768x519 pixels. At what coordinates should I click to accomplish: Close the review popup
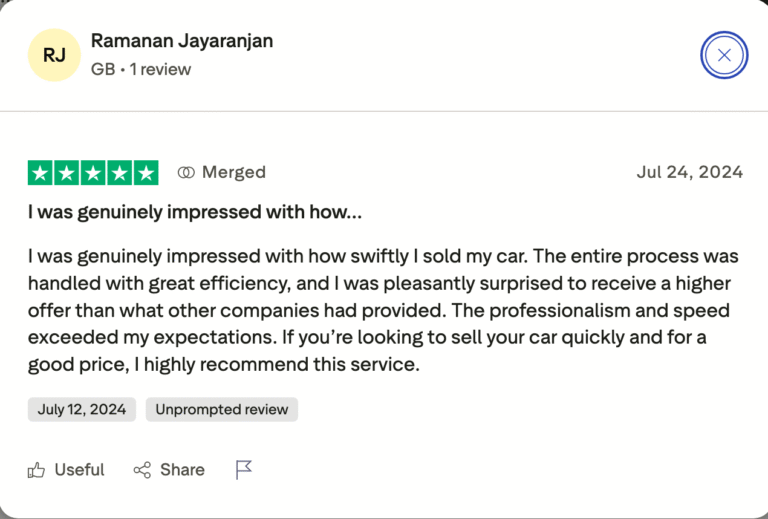pos(724,55)
